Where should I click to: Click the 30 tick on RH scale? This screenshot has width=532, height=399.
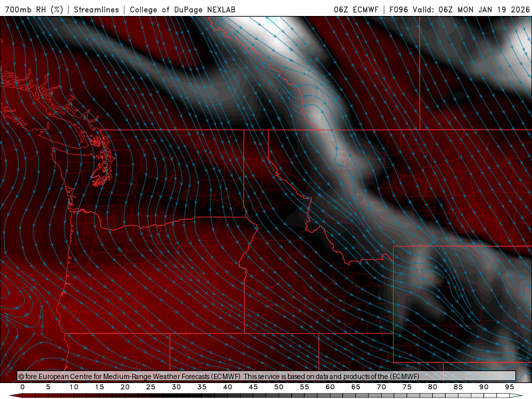(x=176, y=387)
